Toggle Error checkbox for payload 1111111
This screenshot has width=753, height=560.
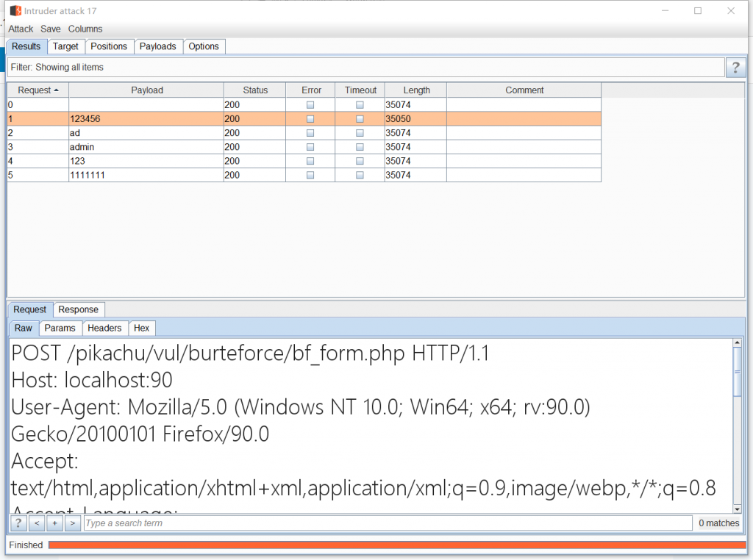click(310, 176)
